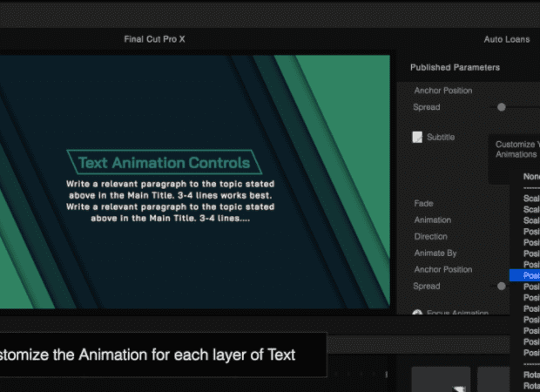The width and height of the screenshot is (540, 392).
Task: Click the Focus Animation section icon
Action: pyautogui.click(x=417, y=312)
